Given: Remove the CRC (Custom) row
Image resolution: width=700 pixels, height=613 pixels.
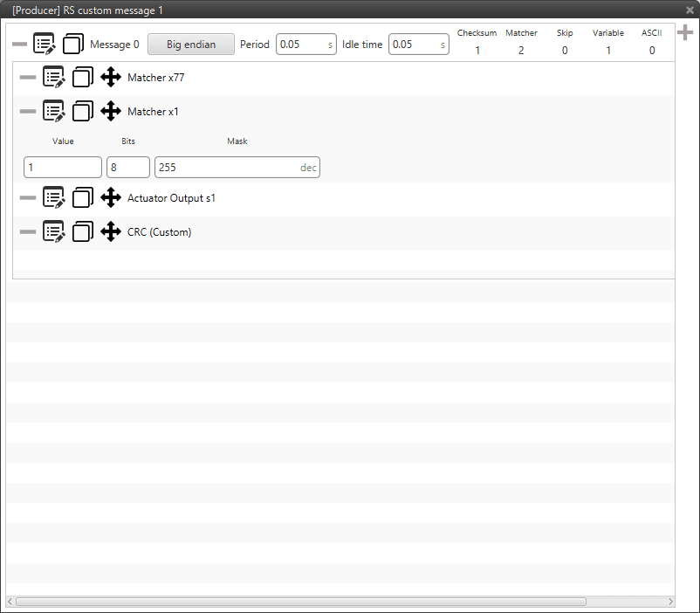Looking at the screenshot, I should click(28, 231).
